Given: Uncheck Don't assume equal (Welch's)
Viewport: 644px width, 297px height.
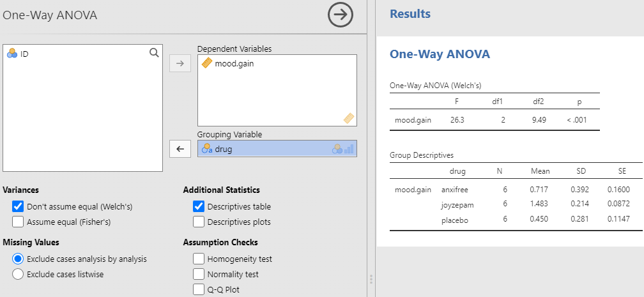Looking at the screenshot, I should click(18, 206).
